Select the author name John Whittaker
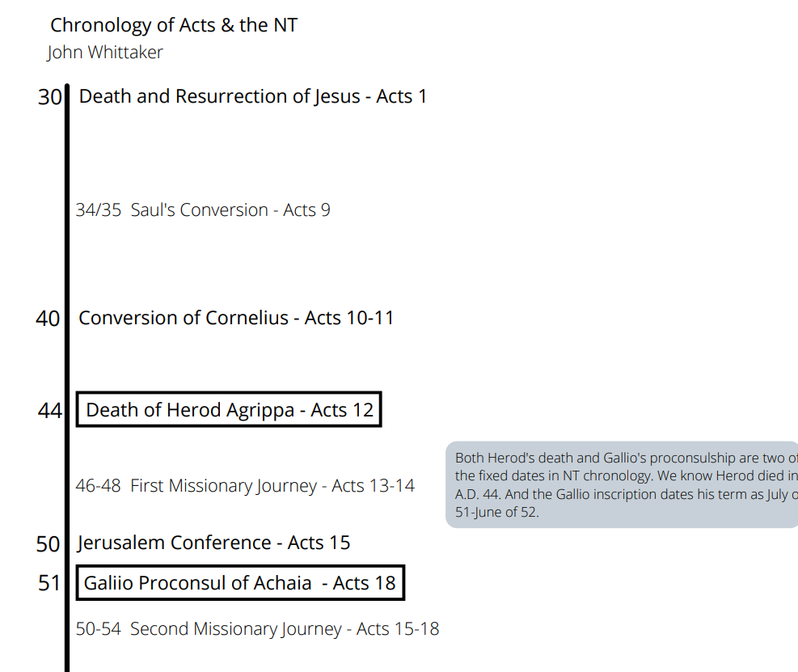 click(105, 53)
